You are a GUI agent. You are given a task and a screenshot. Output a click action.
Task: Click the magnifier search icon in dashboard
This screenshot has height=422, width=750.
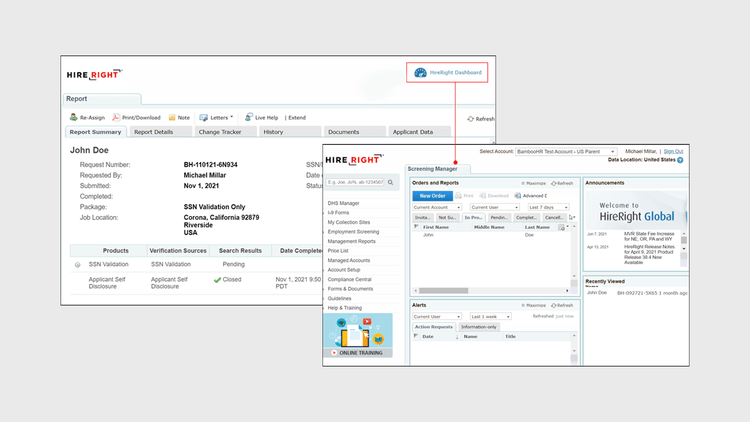click(x=391, y=182)
